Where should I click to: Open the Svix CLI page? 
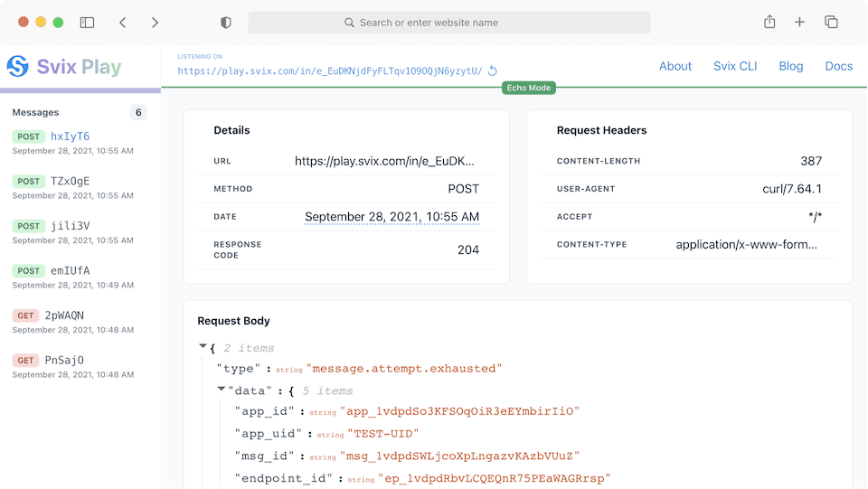click(x=735, y=66)
